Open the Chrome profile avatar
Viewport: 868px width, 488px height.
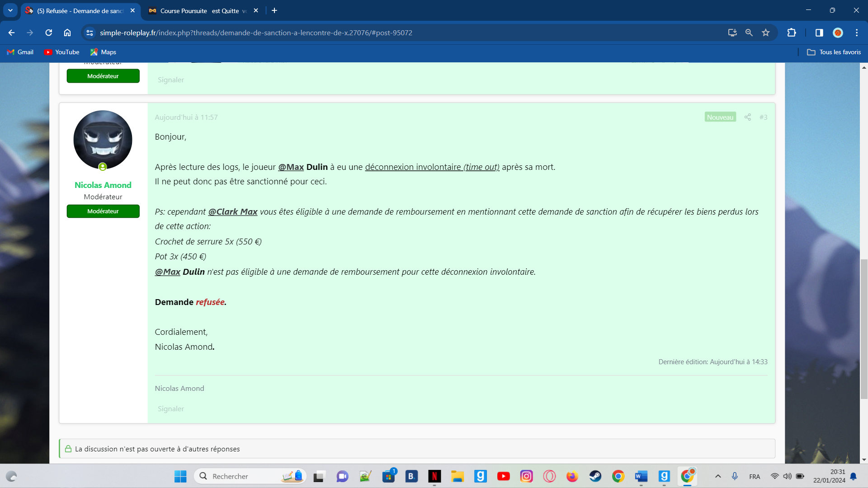pyautogui.click(x=838, y=33)
